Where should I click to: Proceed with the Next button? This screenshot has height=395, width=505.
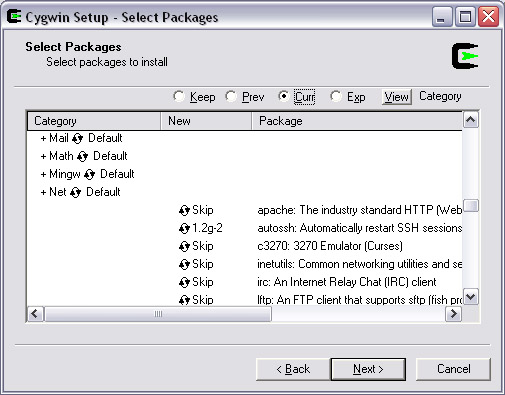(368, 369)
